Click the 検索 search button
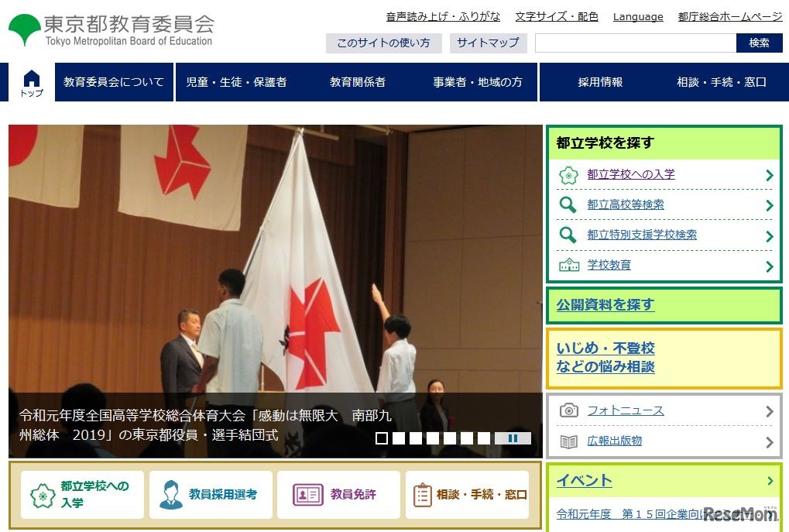The width and height of the screenshot is (789, 532). tap(760, 43)
